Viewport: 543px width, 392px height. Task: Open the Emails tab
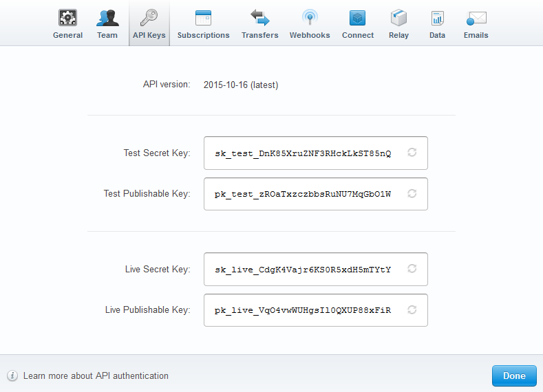[x=476, y=24]
